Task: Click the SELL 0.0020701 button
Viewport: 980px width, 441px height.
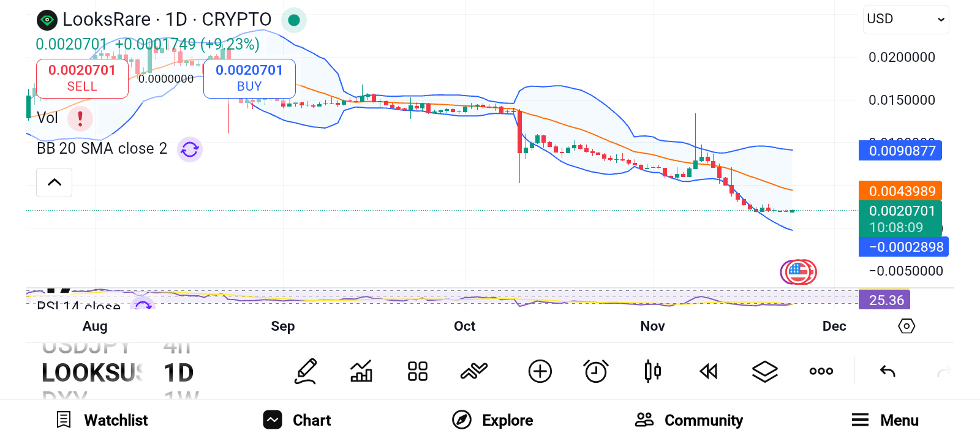Action: (82, 78)
